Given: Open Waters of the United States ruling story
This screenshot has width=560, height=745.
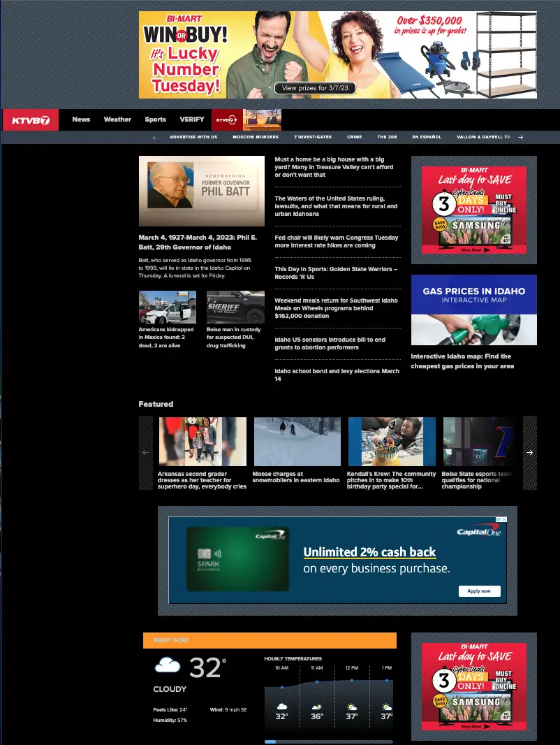Looking at the screenshot, I should point(336,206).
